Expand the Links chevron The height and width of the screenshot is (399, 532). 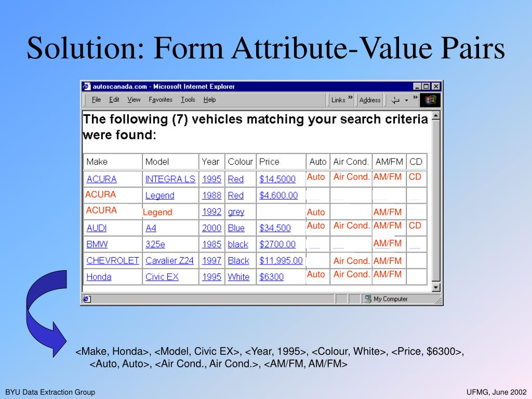point(350,97)
